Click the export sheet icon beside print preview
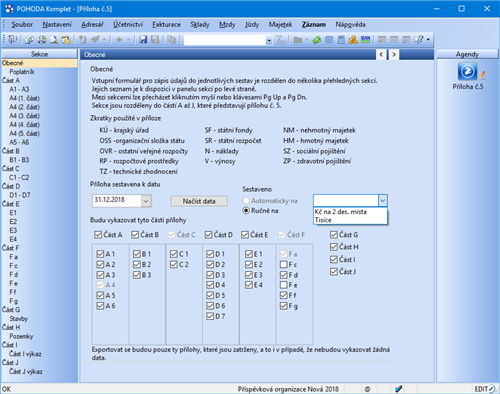The width and height of the screenshot is (500, 394). (x=66, y=40)
